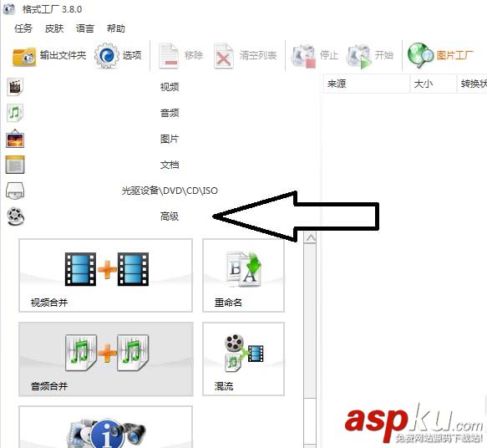Screen dimensions: 487x448
Task: Sort by 大小 column header
Action: tap(434, 84)
